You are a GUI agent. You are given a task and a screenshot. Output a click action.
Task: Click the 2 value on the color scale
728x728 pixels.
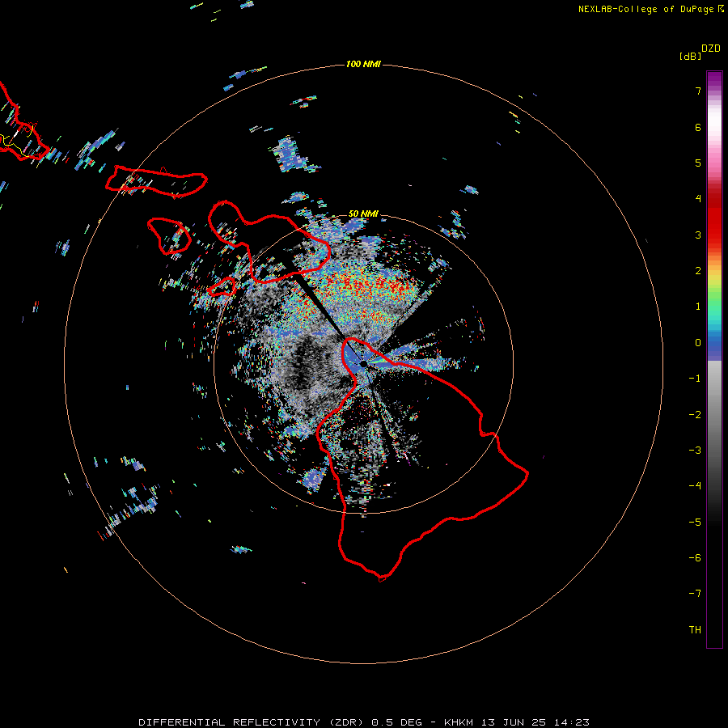coord(698,271)
